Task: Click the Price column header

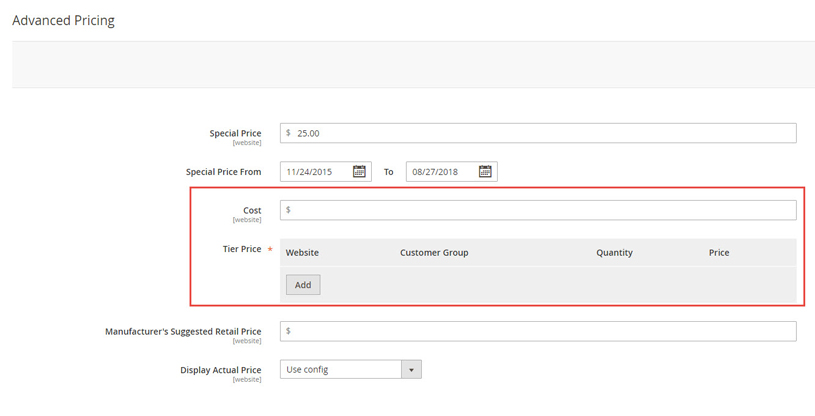Action: (x=719, y=253)
